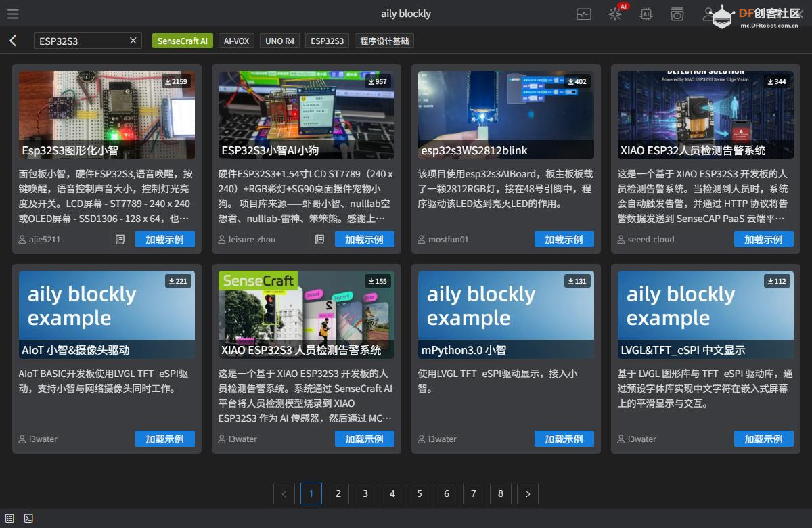Load example for mPython3.0 小智

[564, 439]
